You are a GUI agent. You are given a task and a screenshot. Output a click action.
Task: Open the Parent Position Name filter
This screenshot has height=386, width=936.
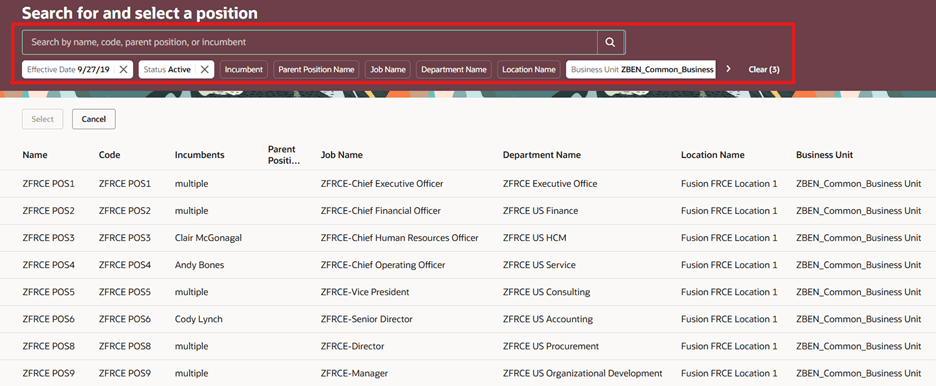[x=316, y=69]
